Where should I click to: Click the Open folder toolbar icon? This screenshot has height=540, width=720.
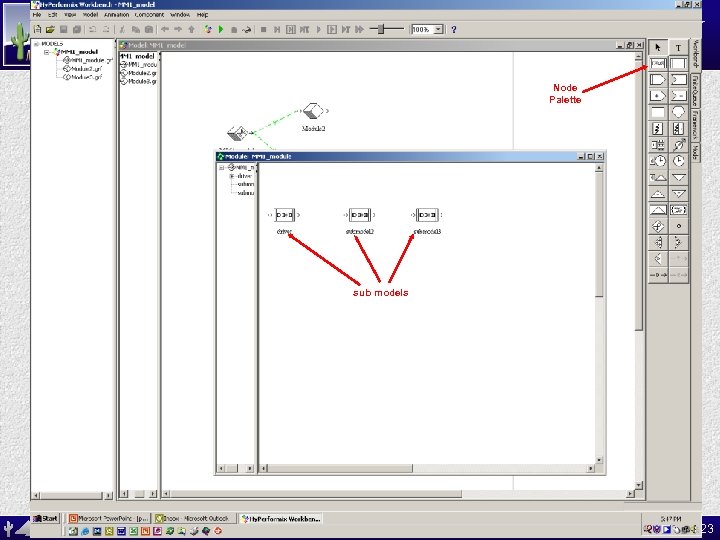[50, 29]
